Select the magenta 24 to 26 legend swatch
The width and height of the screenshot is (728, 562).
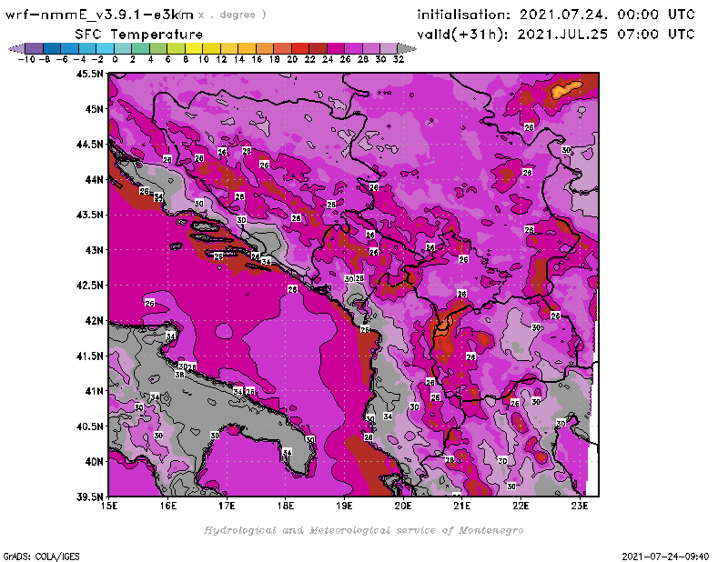[335, 49]
